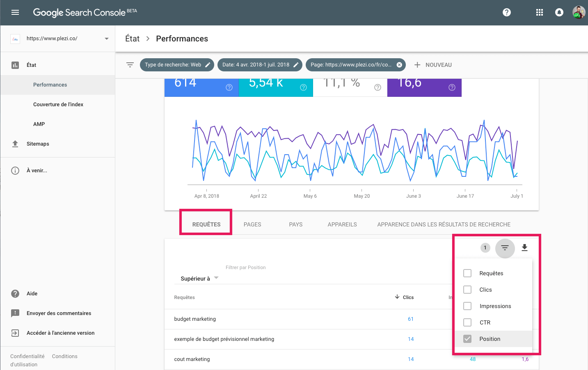Check the Requêtes filter checkbox

467,273
